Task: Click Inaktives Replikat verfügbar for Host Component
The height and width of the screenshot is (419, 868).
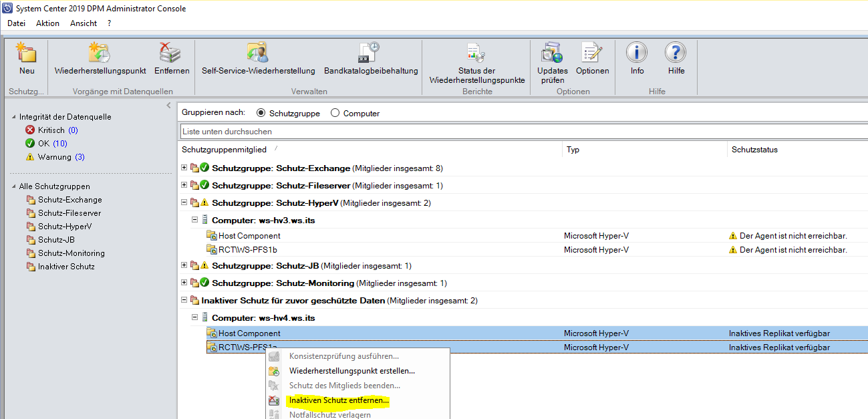Action: [779, 333]
